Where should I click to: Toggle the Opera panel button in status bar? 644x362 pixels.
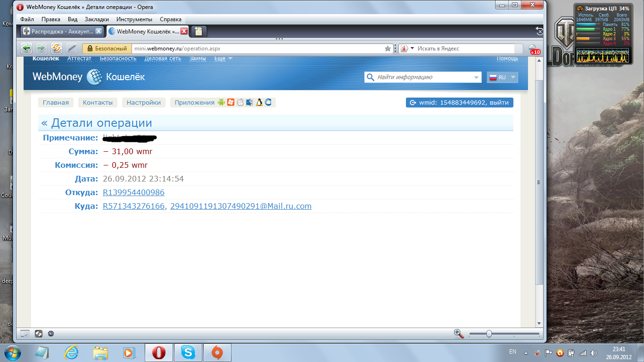25,334
